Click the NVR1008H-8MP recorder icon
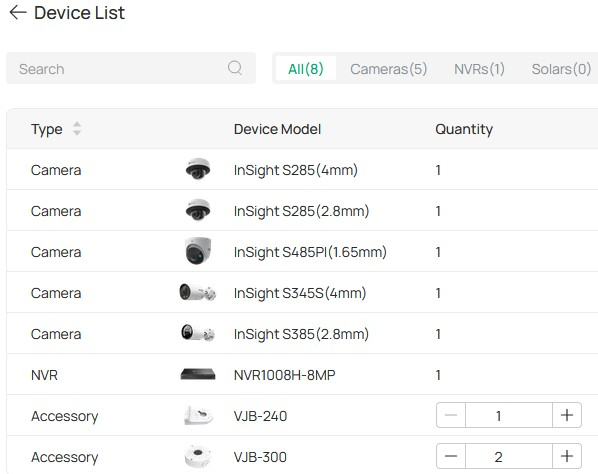 click(198, 374)
